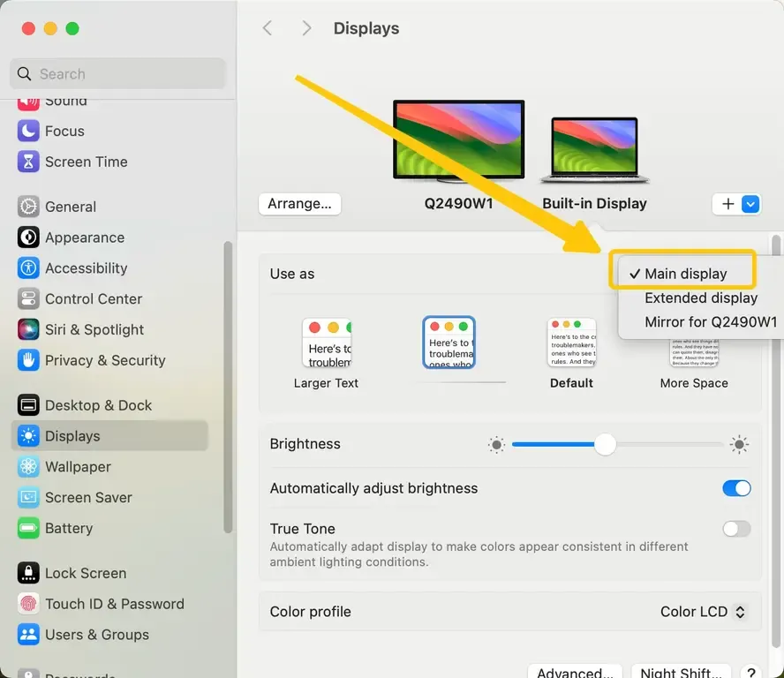Choose Extended display option
The height and width of the screenshot is (678, 784).
701,298
